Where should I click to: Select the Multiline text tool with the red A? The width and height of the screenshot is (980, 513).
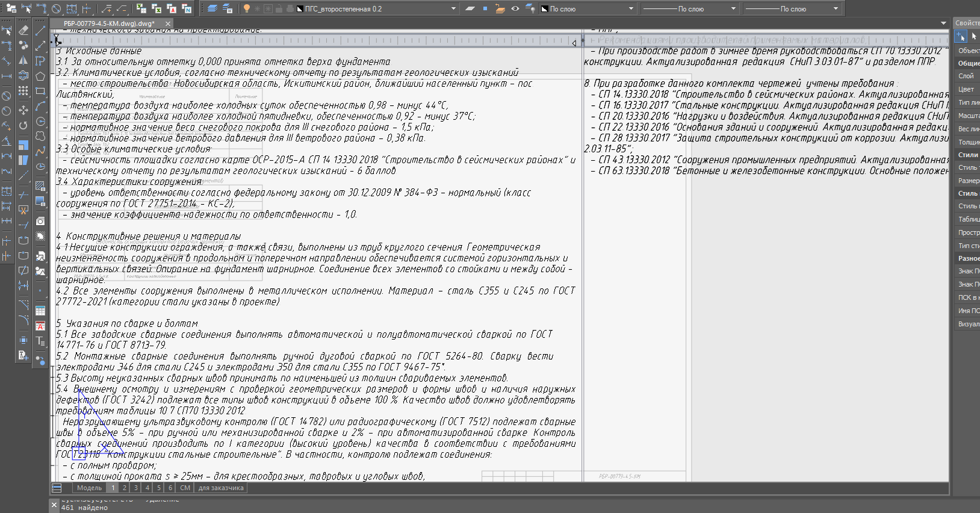pos(40,326)
